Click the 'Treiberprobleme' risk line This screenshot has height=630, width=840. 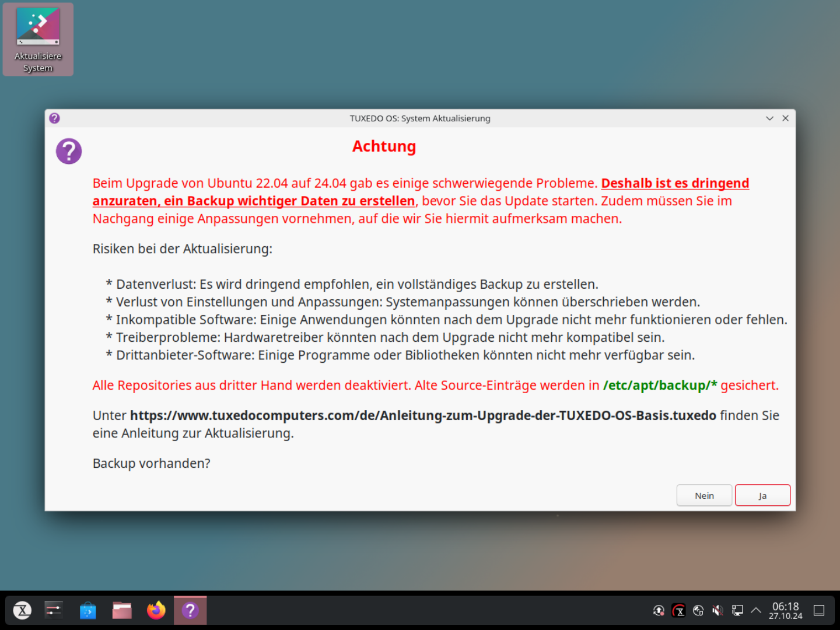click(385, 338)
